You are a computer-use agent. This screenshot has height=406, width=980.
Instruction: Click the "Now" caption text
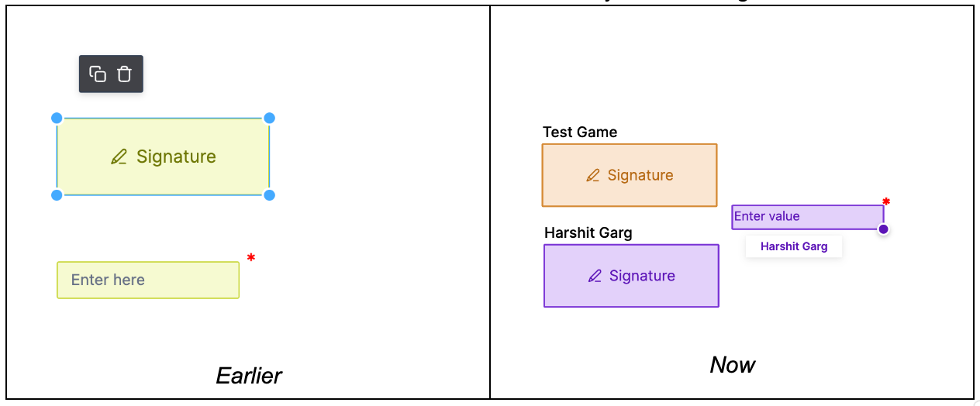pyautogui.click(x=733, y=365)
